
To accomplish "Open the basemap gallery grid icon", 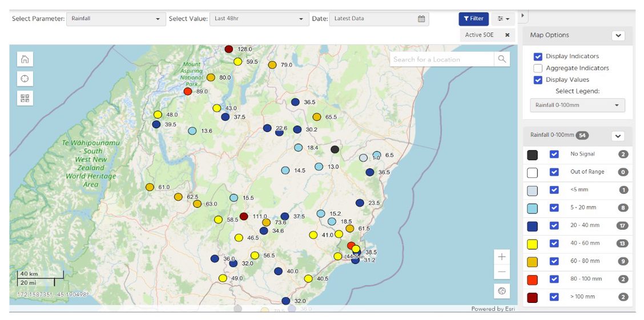I will (25, 98).
